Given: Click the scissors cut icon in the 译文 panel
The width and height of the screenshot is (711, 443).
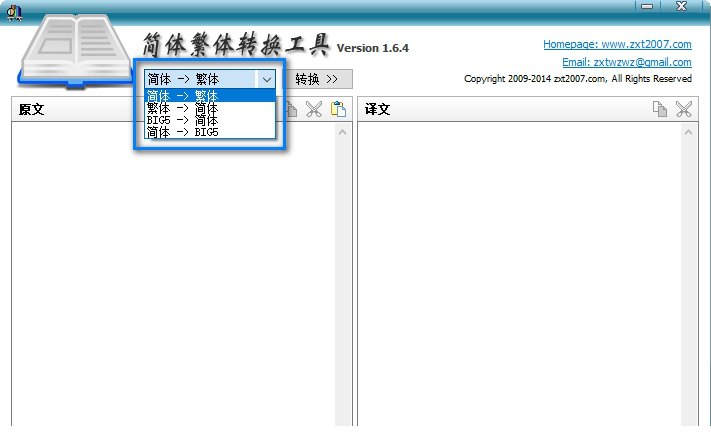Looking at the screenshot, I should [x=684, y=109].
